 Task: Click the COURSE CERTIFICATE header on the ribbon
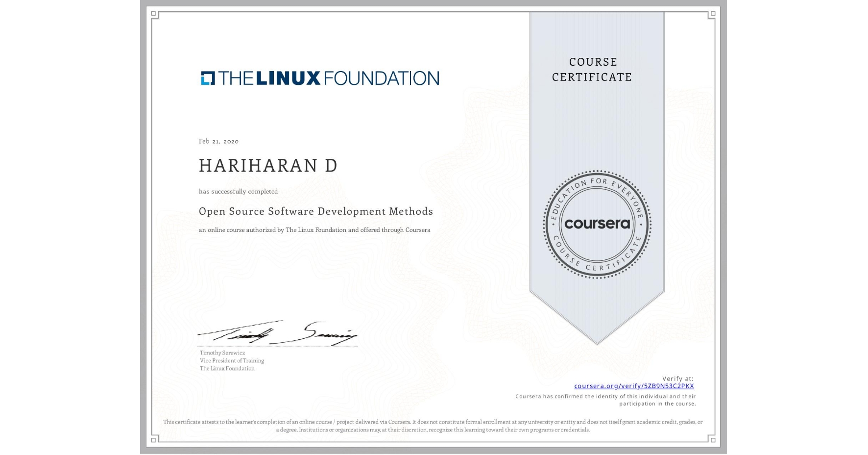coord(593,70)
